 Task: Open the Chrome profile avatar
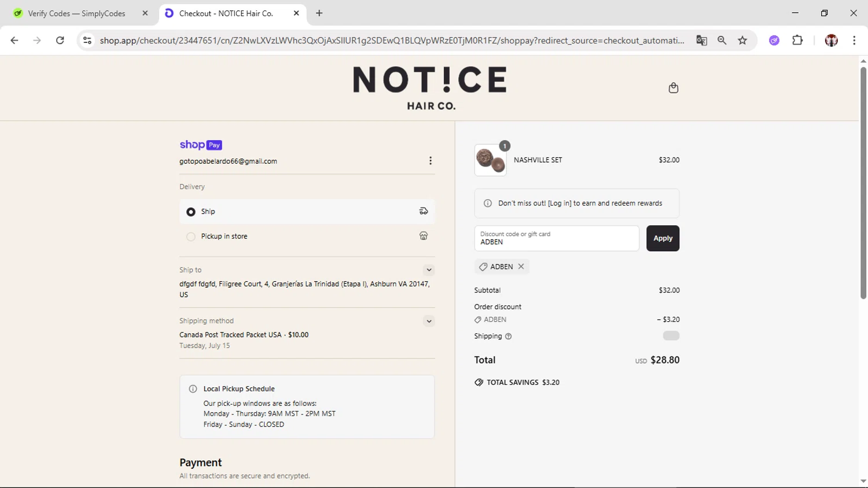point(832,41)
